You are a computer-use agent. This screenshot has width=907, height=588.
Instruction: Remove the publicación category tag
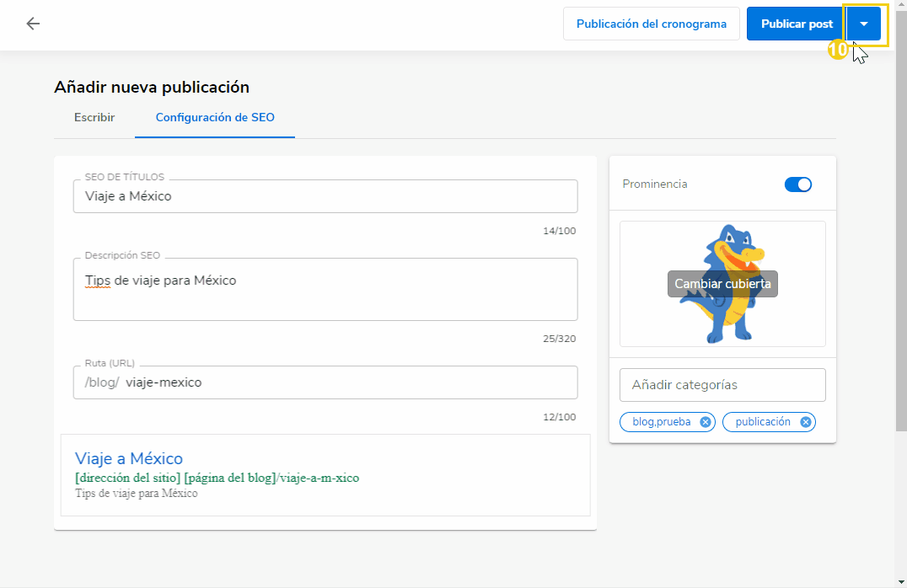coord(805,422)
